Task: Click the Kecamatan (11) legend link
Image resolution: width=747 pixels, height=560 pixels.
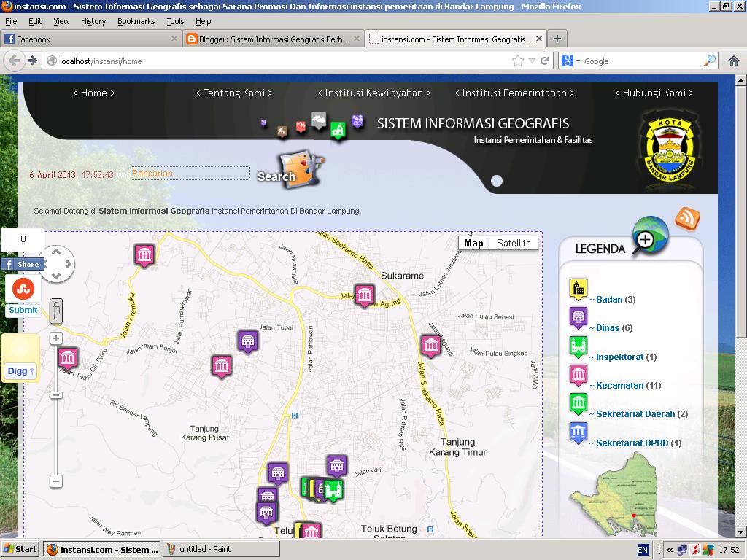Action: coord(619,384)
